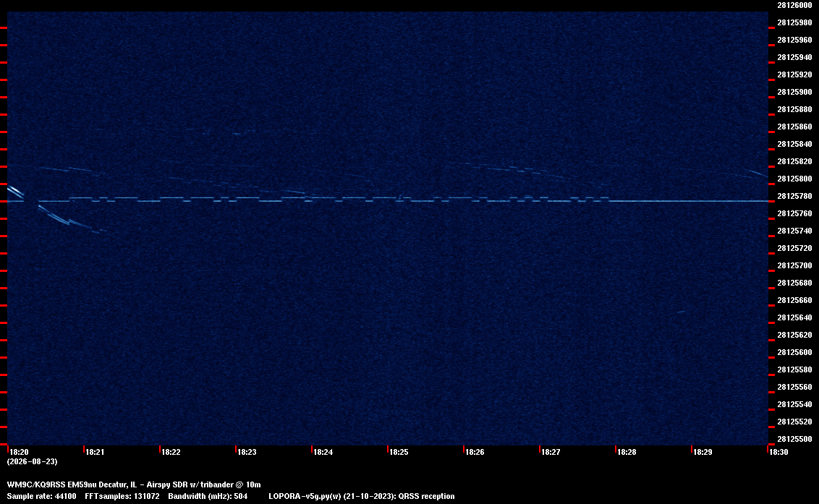Image resolution: width=819 pixels, height=504 pixels.
Task: Click frequency label 28125800
Action: (x=794, y=179)
